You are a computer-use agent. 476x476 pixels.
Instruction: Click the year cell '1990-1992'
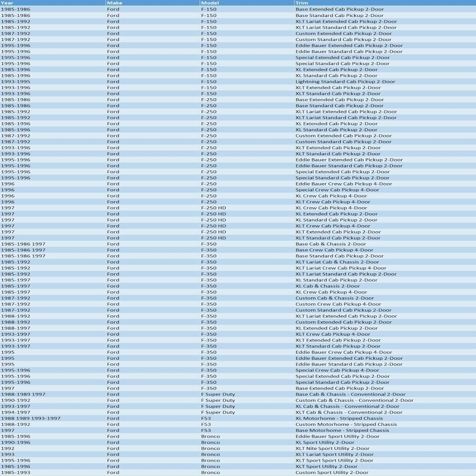coord(16,400)
